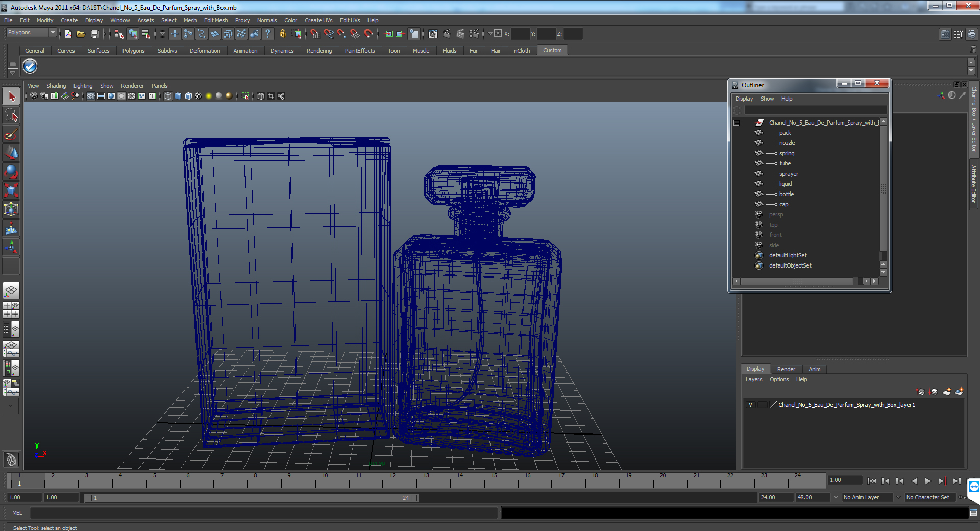This screenshot has height=531, width=980.
Task: Collapse the Chanel_No_5 group in Outliner
Action: click(x=736, y=123)
